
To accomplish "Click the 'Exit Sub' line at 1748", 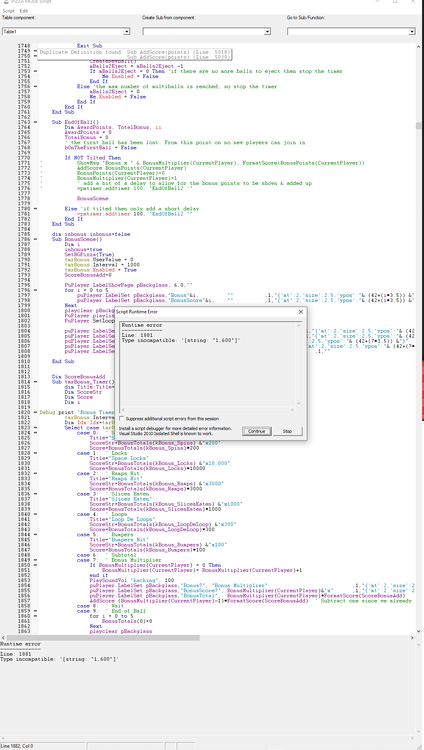I will [x=89, y=46].
